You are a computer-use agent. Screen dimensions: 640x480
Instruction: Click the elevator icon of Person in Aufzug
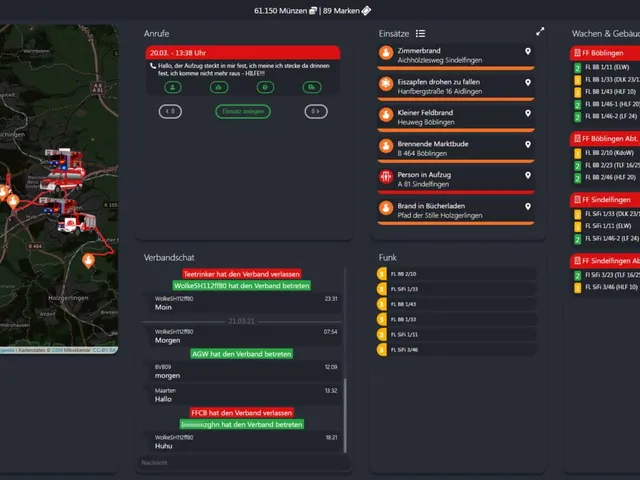pos(386,177)
